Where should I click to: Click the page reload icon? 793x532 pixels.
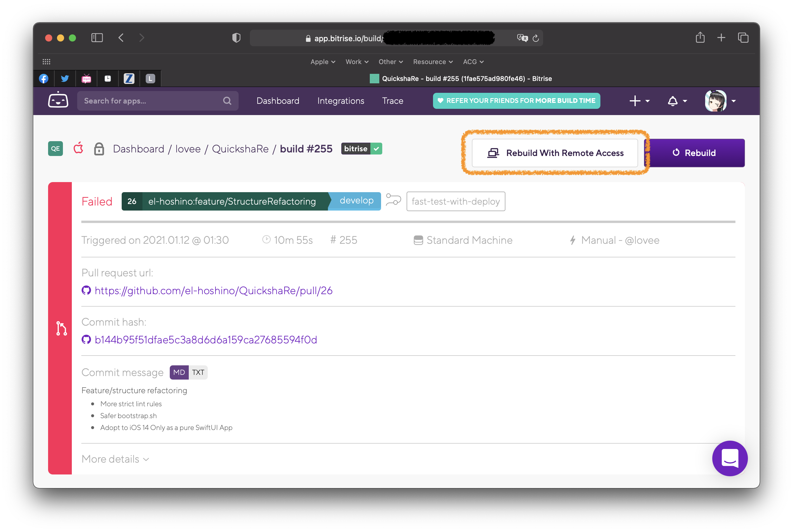click(x=536, y=38)
